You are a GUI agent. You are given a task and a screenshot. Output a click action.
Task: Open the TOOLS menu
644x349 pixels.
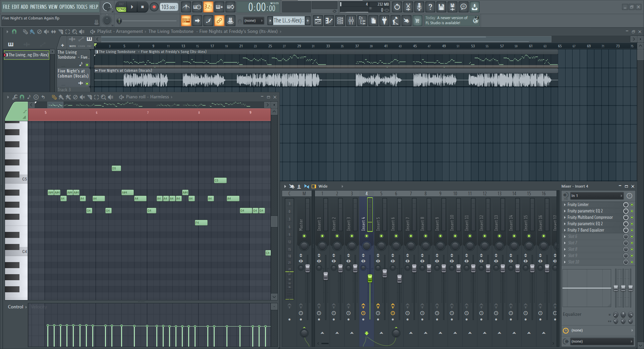82,7
